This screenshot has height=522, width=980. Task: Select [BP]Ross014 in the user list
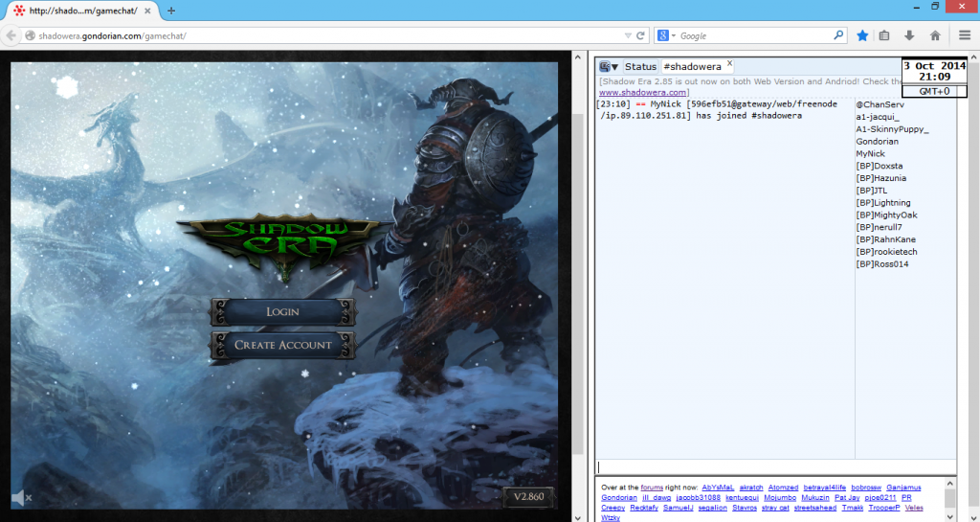882,263
